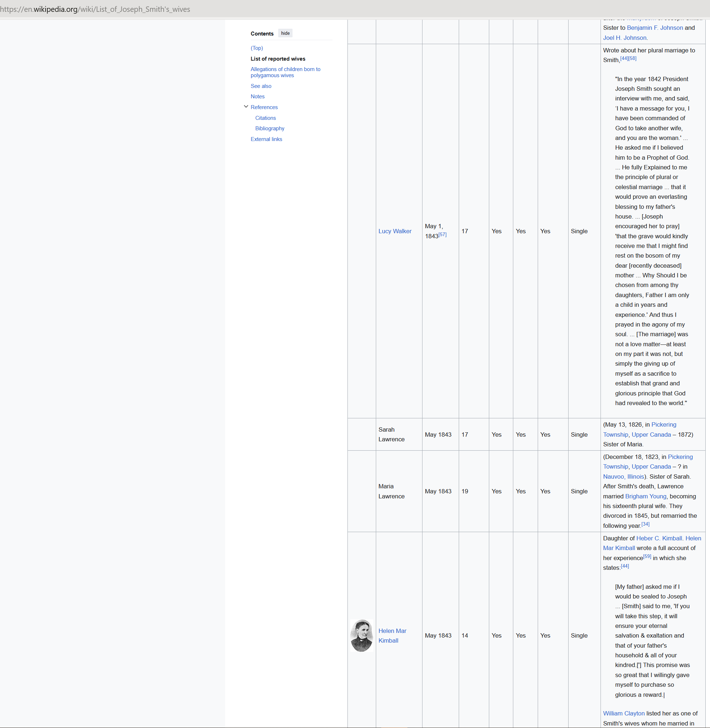The height and width of the screenshot is (728, 710).
Task: Open the Lucy Walker article link
Action: click(395, 231)
